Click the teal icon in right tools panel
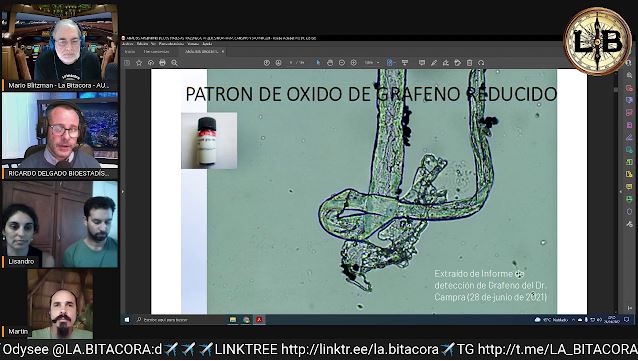 629,150
